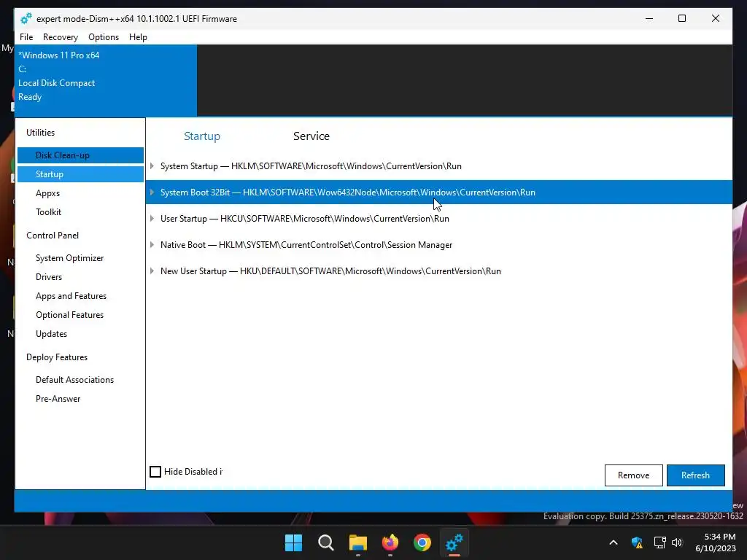Image resolution: width=747 pixels, height=560 pixels.
Task: Click the Refresh button
Action: pyautogui.click(x=695, y=475)
